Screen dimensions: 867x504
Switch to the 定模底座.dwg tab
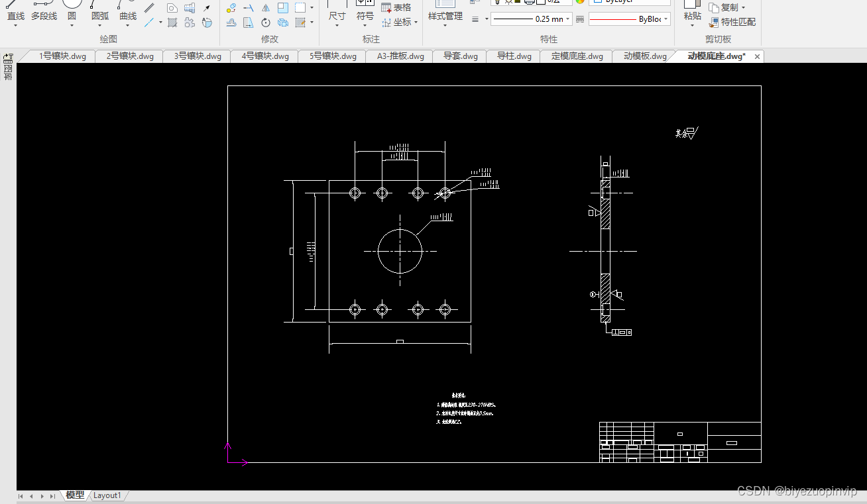tap(577, 56)
